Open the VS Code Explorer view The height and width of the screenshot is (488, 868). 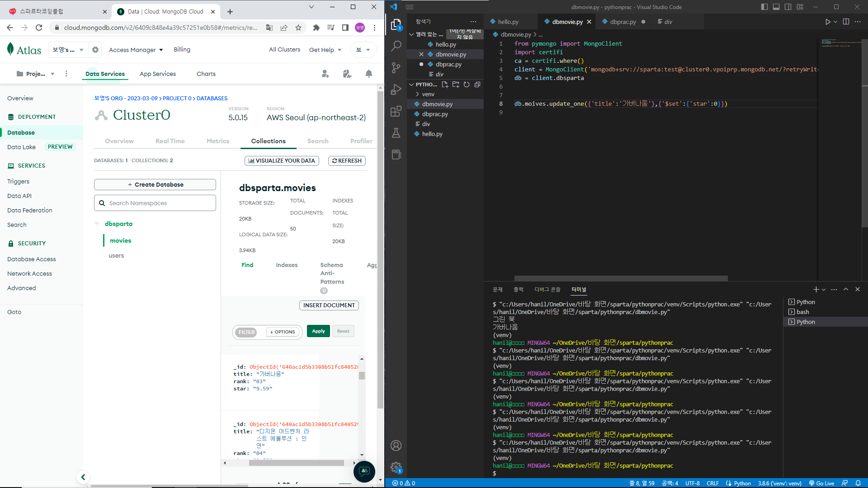click(x=396, y=24)
